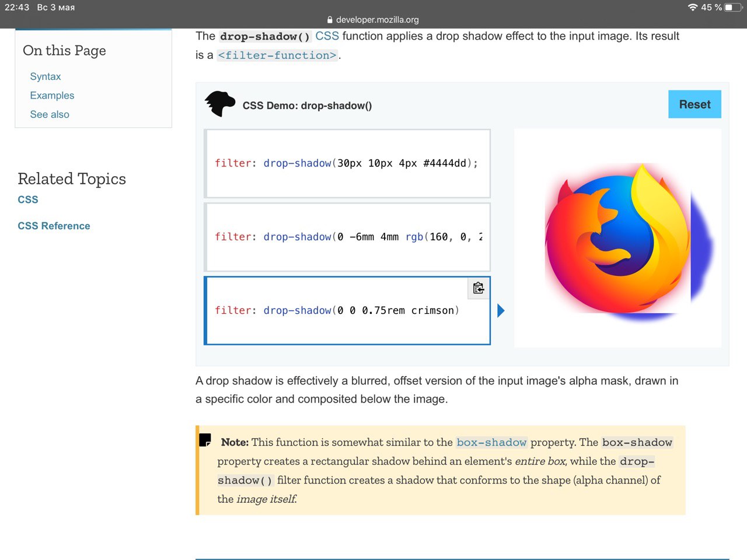The height and width of the screenshot is (560, 747).
Task: Tap the padlock icon in address bar
Action: [x=330, y=19]
